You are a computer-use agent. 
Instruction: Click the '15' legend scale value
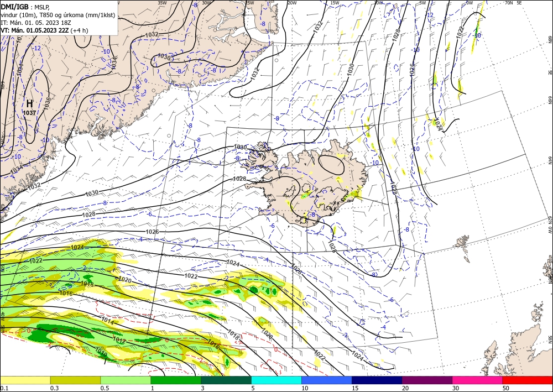pos(355,388)
